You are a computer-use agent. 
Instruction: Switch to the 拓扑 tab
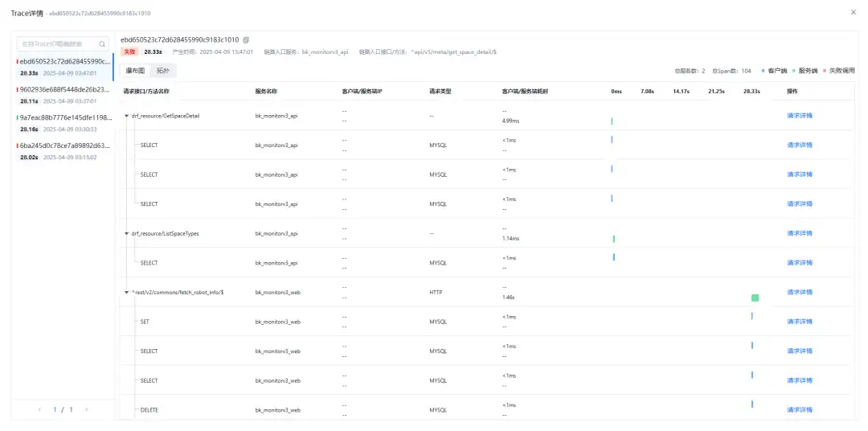[162, 71]
